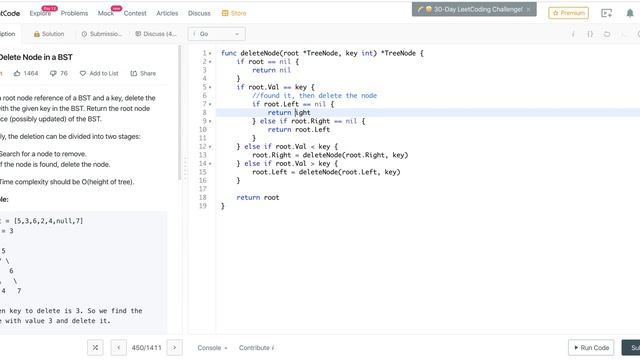Image resolution: width=640 pixels, height=360 pixels.
Task: Open the Problems menu item
Action: click(74, 13)
